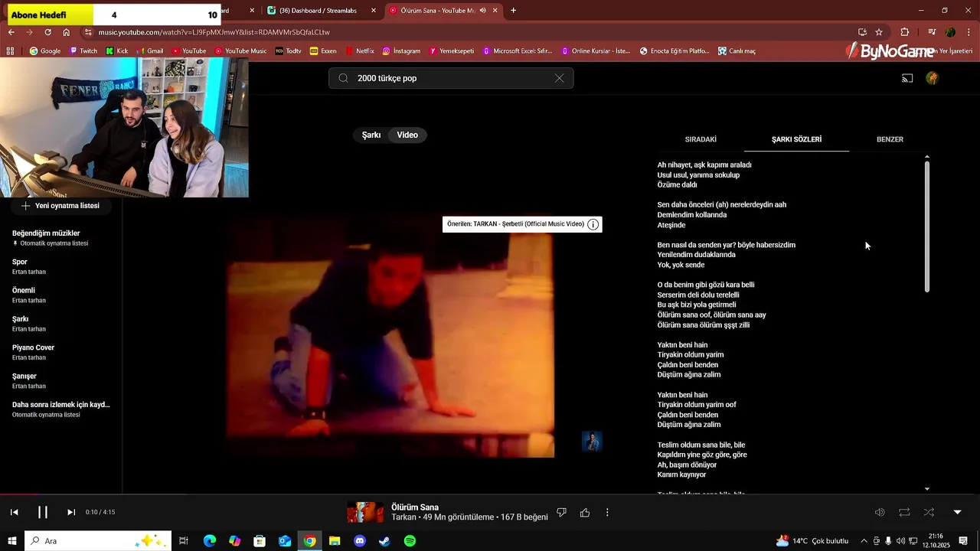Viewport: 980px width, 551px height.
Task: Create a new playlist with Yeni oynatma listesi
Action: (60, 206)
